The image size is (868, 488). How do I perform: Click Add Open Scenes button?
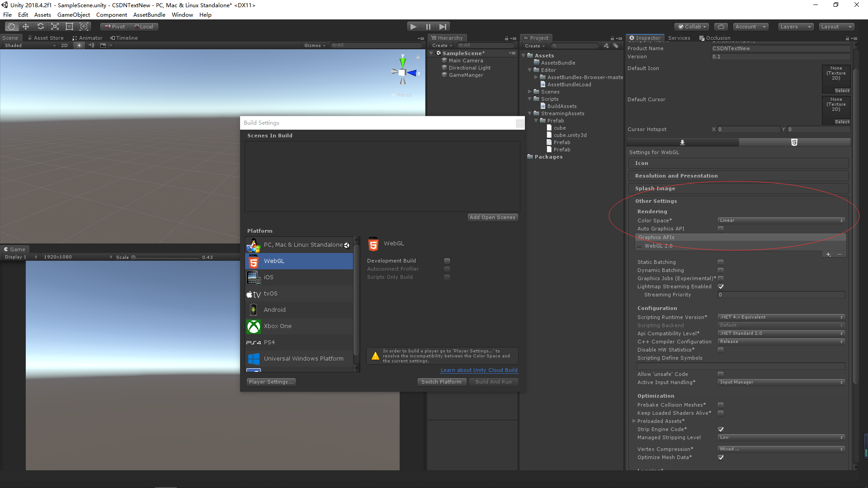click(492, 217)
